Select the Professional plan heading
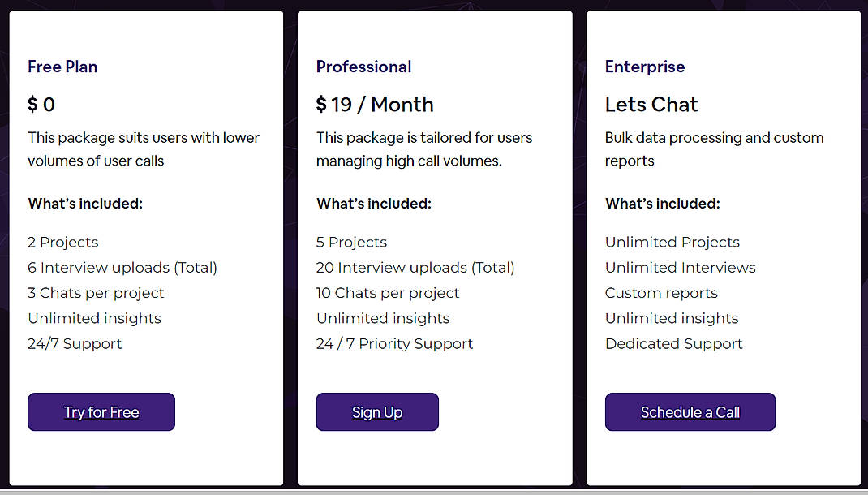The width and height of the screenshot is (868, 495). pos(363,67)
